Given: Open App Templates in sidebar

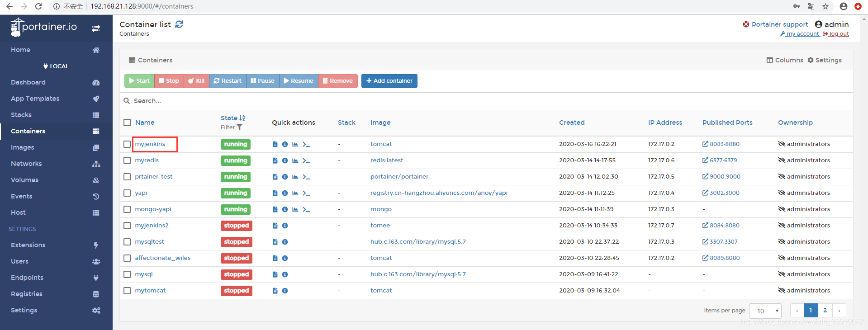Looking at the screenshot, I should point(56,99).
